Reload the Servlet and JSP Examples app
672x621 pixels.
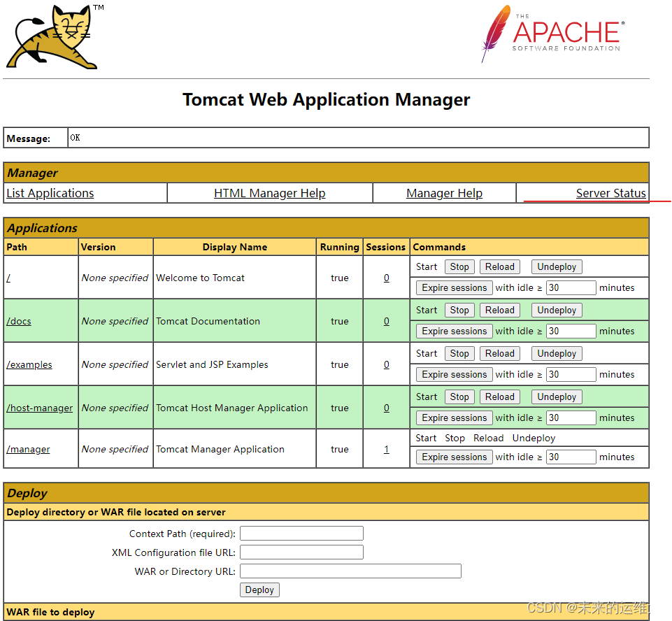500,354
